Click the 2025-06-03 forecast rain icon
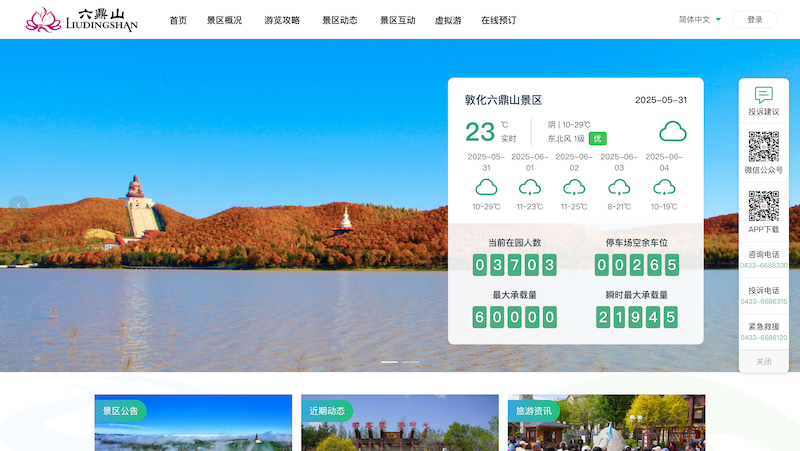Image resolution: width=800 pixels, height=451 pixels. [619, 187]
